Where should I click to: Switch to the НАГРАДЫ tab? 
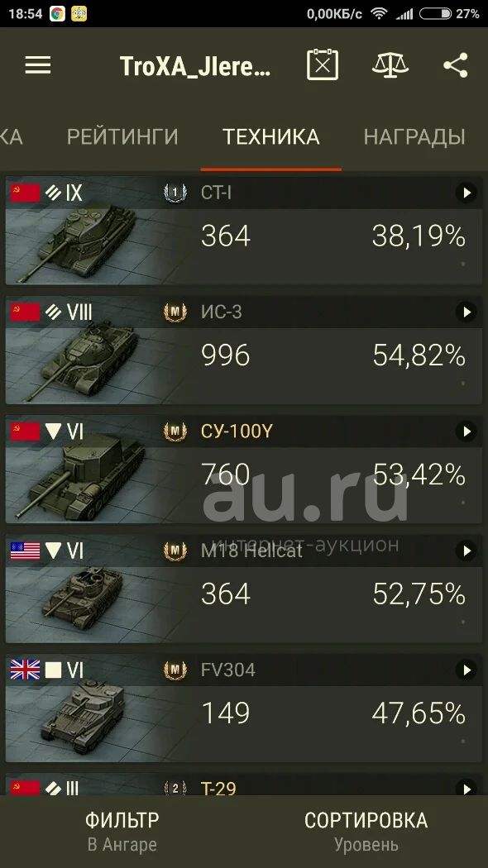[x=414, y=136]
